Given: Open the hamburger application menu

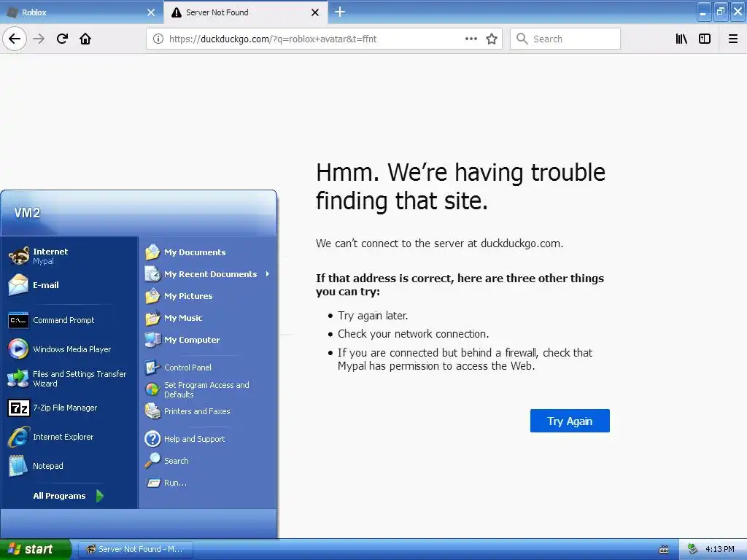Looking at the screenshot, I should pyautogui.click(x=732, y=39).
